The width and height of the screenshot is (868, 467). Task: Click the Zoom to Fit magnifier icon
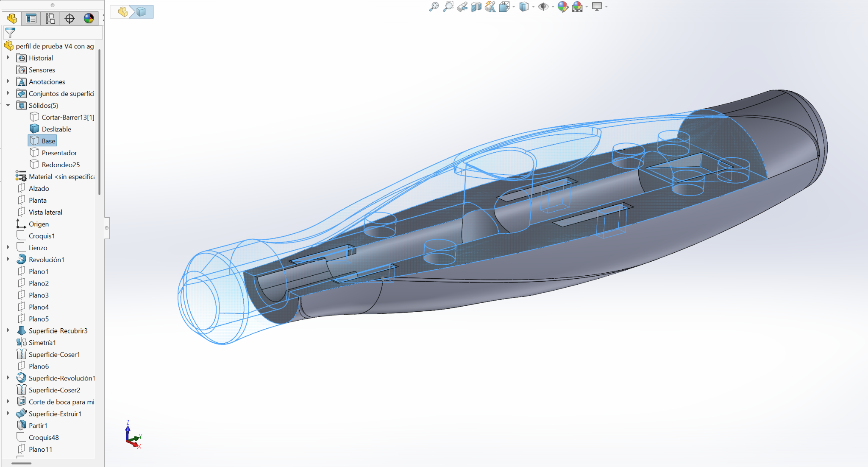434,7
